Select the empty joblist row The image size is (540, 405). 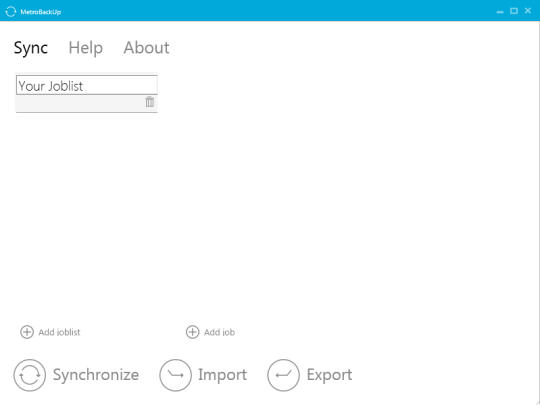click(86, 103)
